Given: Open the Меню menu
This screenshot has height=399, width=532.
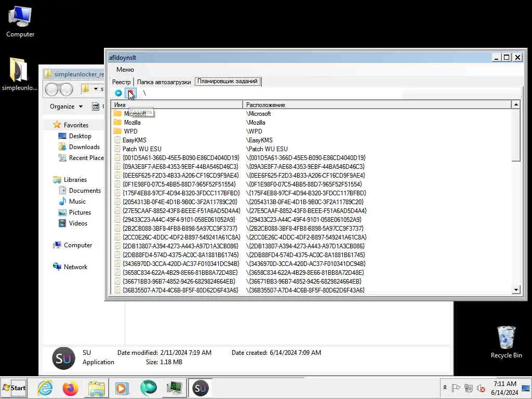Looking at the screenshot, I should (125, 70).
